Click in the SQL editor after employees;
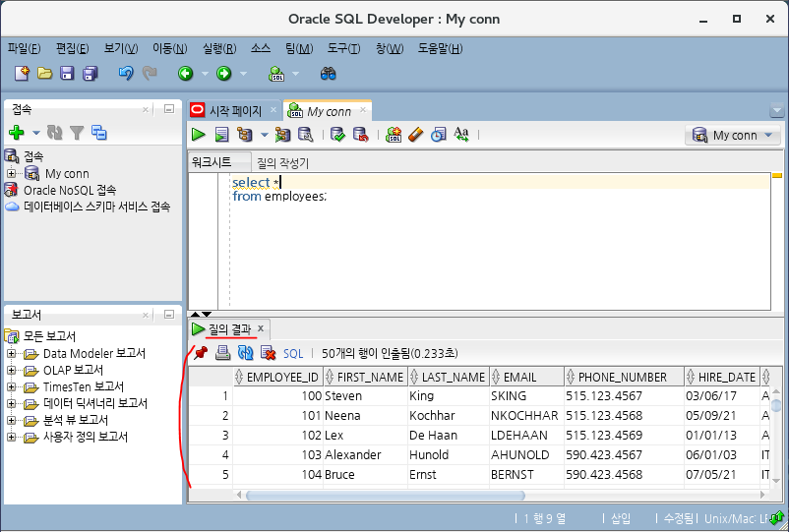 329,196
